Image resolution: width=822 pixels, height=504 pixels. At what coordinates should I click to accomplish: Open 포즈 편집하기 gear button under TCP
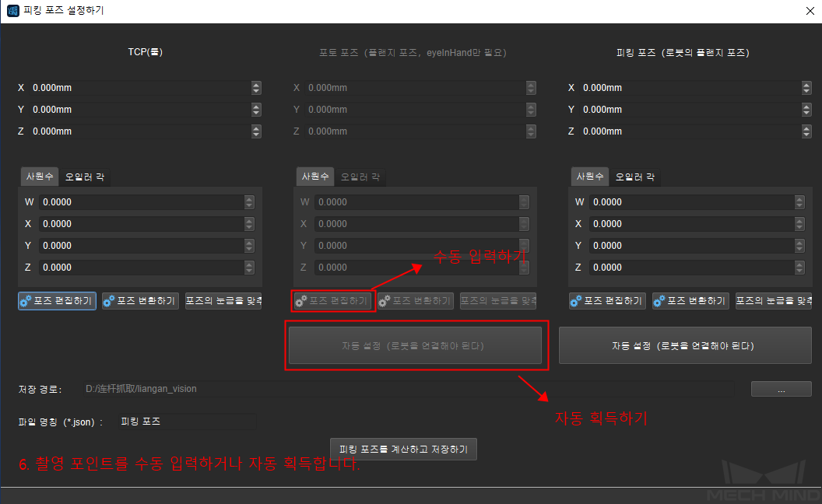(x=57, y=301)
